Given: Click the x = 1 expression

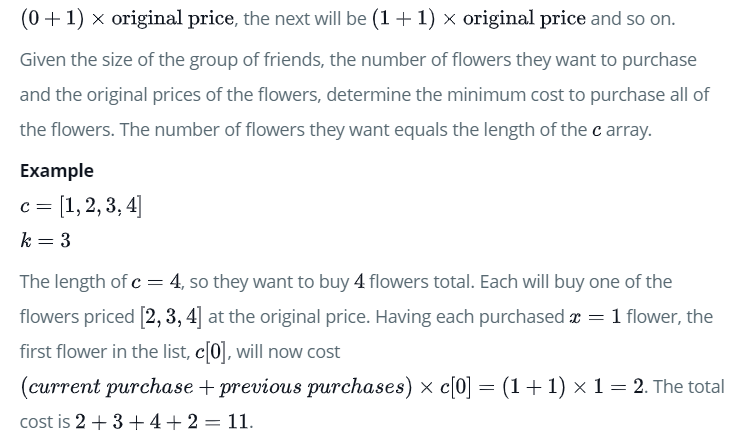Looking at the screenshot, I should [595, 317].
